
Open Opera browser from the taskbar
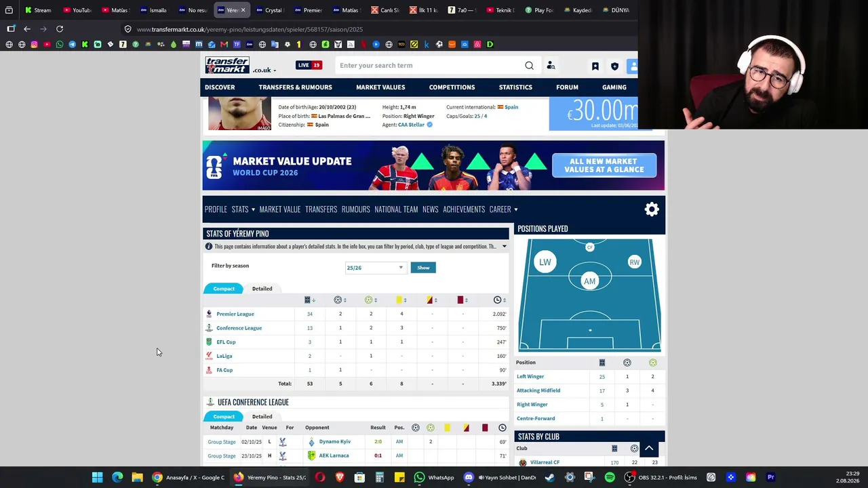point(320,477)
